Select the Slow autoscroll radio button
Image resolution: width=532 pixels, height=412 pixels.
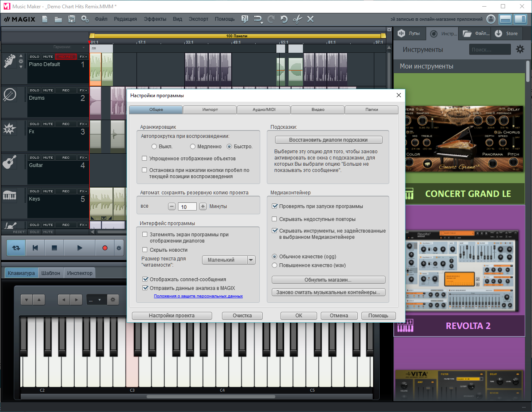click(x=193, y=147)
